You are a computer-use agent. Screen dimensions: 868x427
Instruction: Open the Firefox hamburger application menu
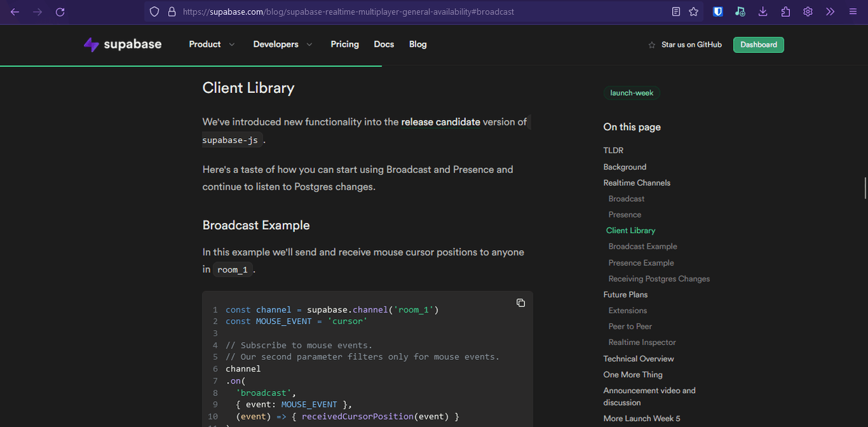point(852,12)
